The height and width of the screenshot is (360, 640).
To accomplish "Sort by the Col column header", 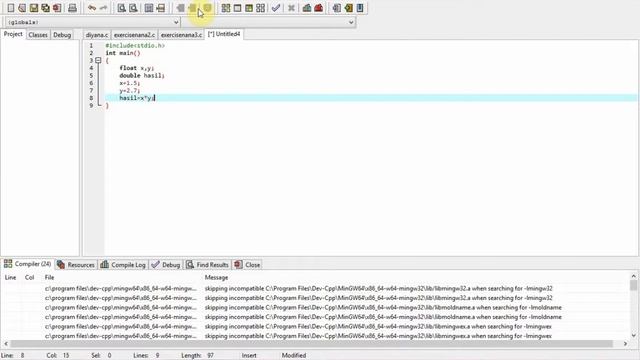I will [29, 278].
